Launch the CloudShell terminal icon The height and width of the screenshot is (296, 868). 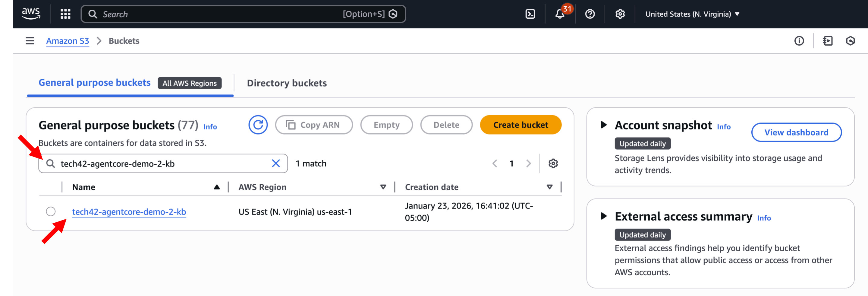click(530, 14)
